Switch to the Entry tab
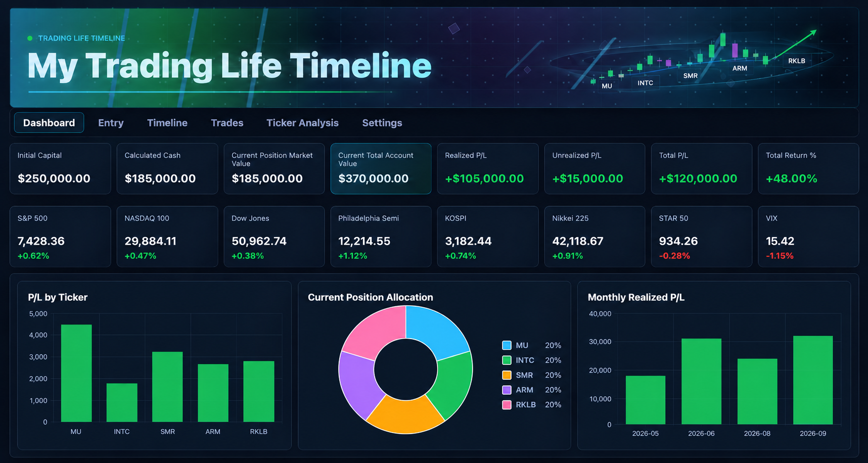 point(111,123)
